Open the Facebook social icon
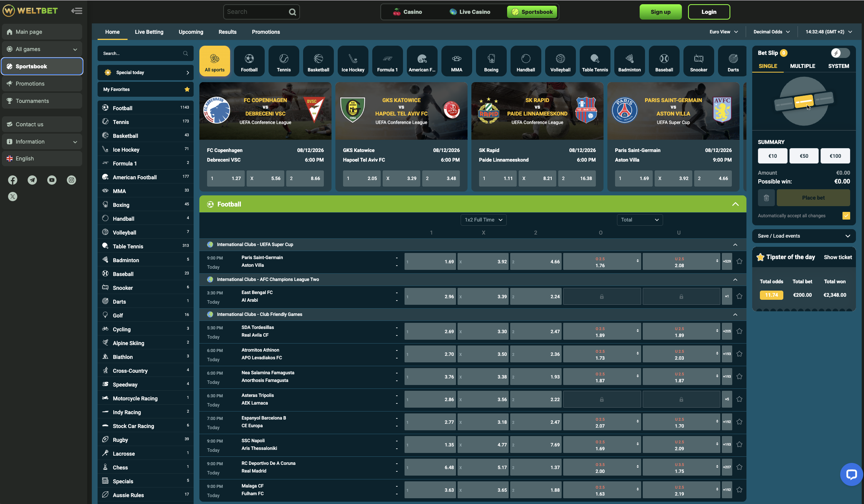 (13, 180)
